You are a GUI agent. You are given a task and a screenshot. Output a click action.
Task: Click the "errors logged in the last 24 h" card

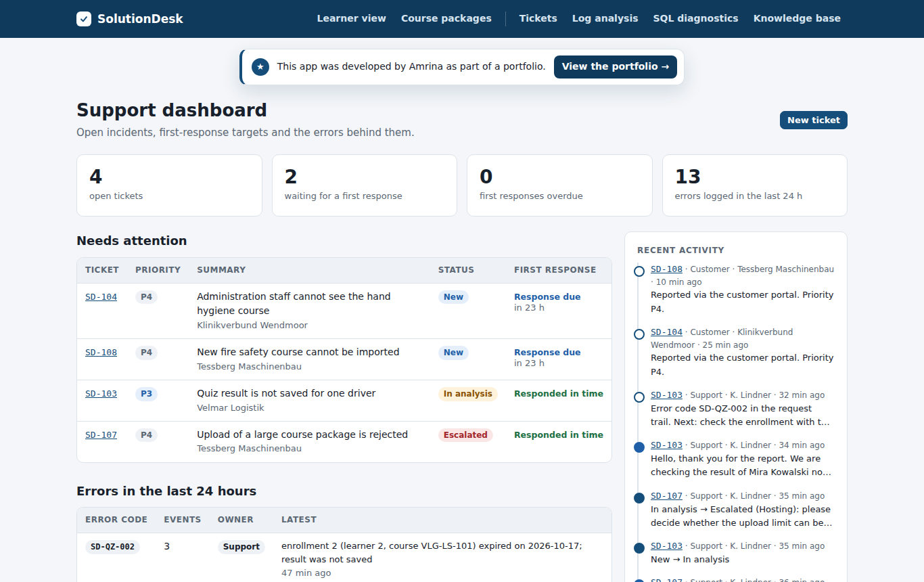click(x=755, y=185)
